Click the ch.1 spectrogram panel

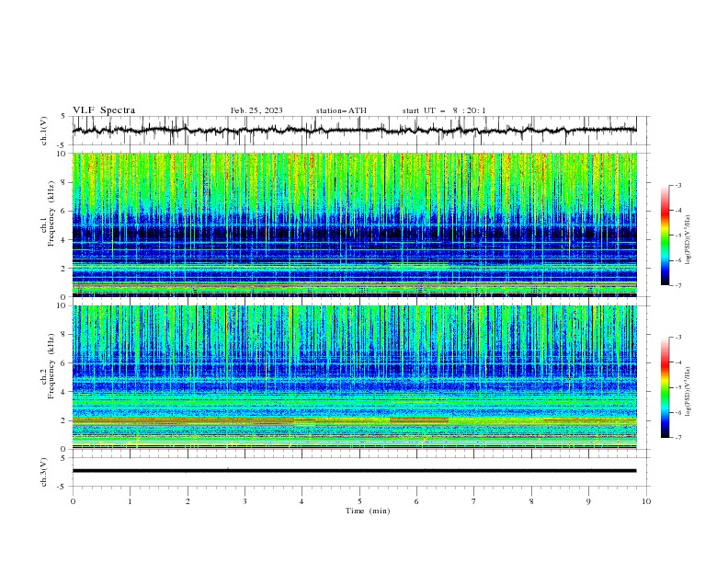354,224
